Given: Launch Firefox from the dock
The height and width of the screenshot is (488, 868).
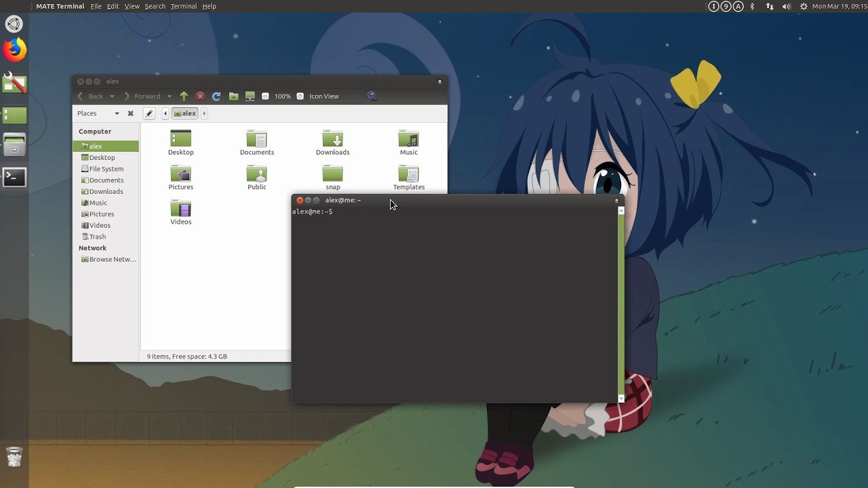Looking at the screenshot, I should click(14, 50).
